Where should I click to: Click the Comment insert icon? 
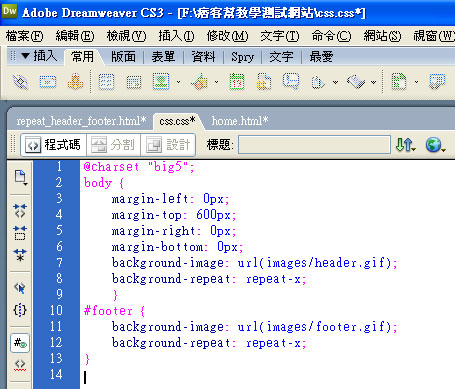(x=291, y=81)
